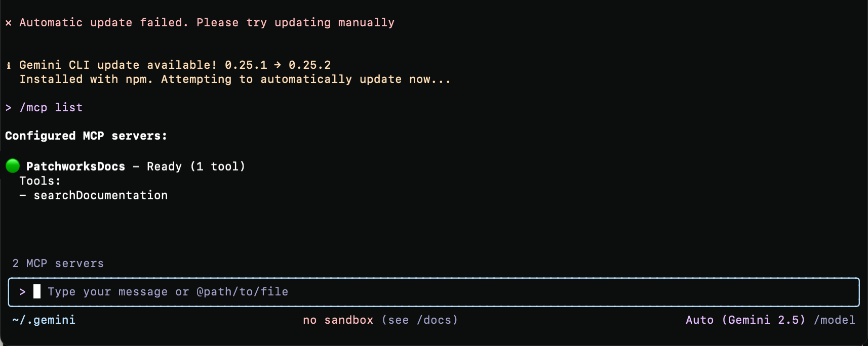Screen dimensions: 868x346
Task: Click the "no sandbox" status text
Action: pos(338,320)
